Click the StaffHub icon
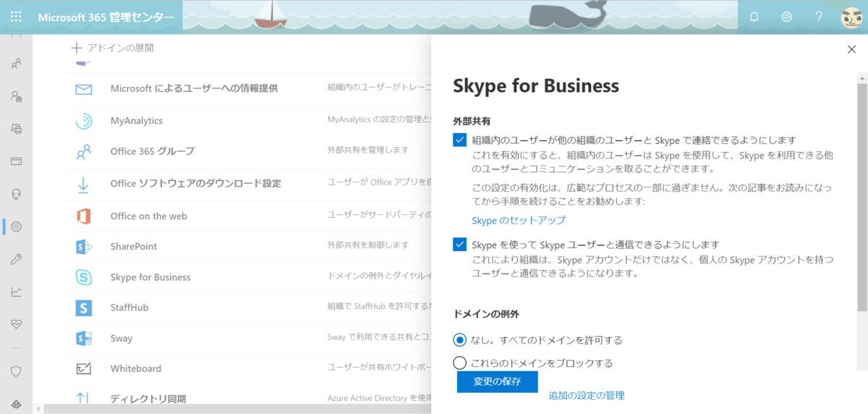Image resolution: width=868 pixels, height=414 pixels. click(84, 308)
